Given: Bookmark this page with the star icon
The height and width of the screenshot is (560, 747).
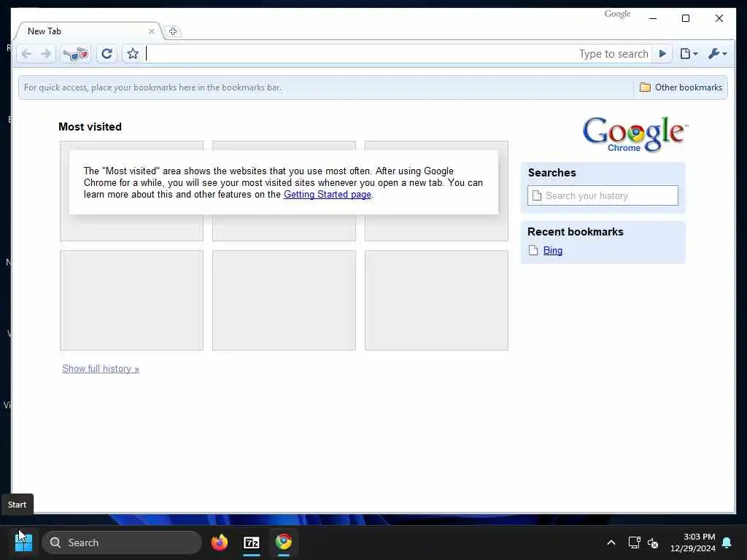Looking at the screenshot, I should pos(133,54).
